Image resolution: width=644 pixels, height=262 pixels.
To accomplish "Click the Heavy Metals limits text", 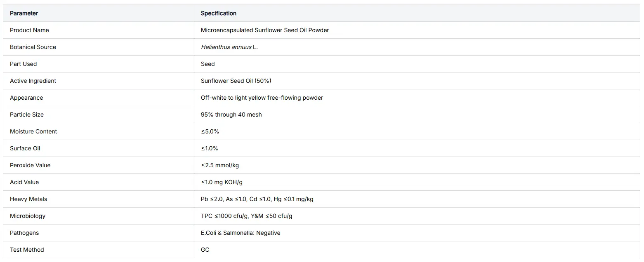I will click(257, 199).
